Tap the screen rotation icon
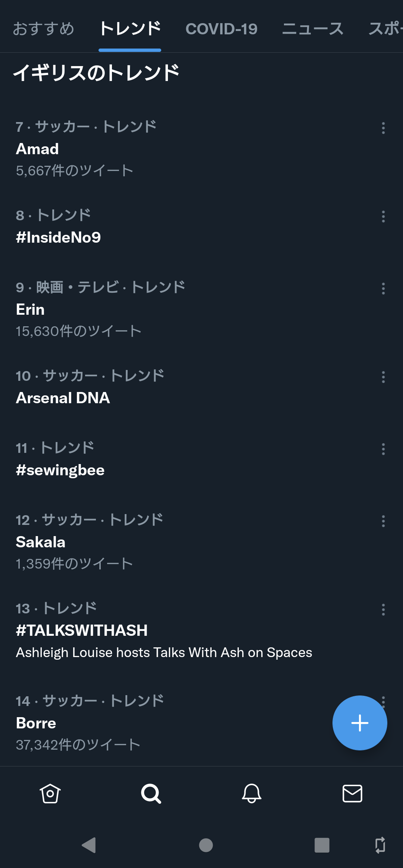 pos(380,845)
